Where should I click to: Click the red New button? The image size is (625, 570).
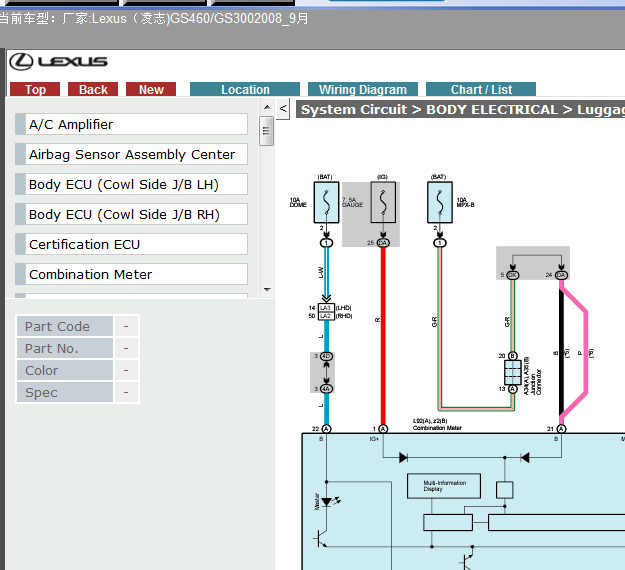click(151, 89)
